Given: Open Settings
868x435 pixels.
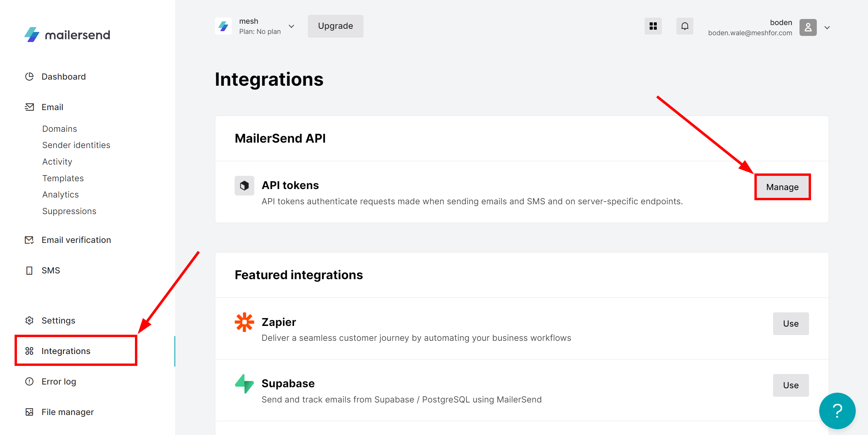Looking at the screenshot, I should coord(58,320).
